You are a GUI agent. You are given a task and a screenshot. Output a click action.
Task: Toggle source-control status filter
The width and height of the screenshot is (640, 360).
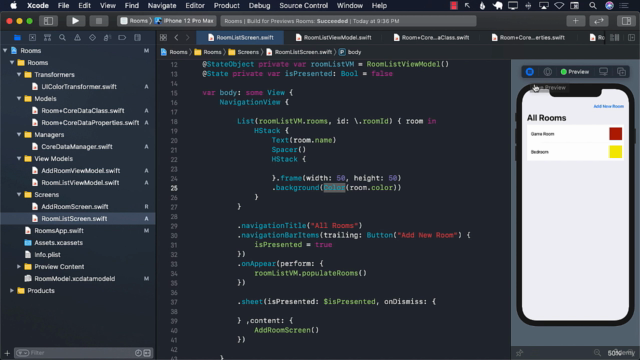point(147,353)
